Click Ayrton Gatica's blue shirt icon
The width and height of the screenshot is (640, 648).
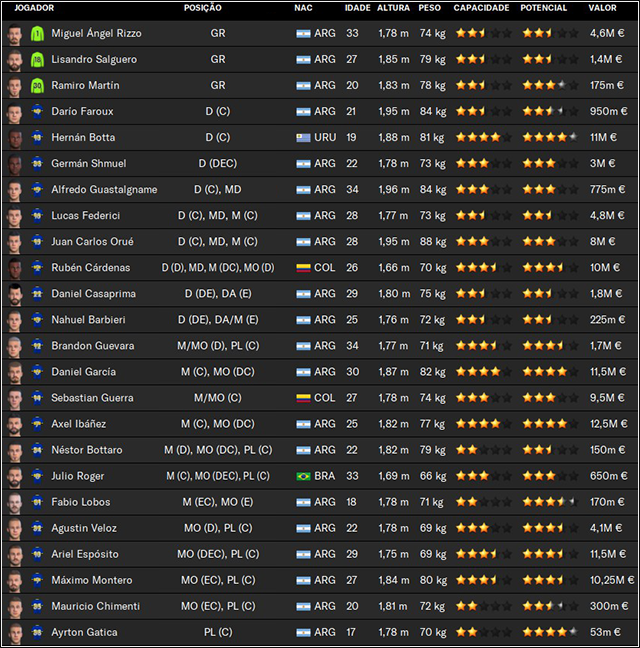point(37,632)
